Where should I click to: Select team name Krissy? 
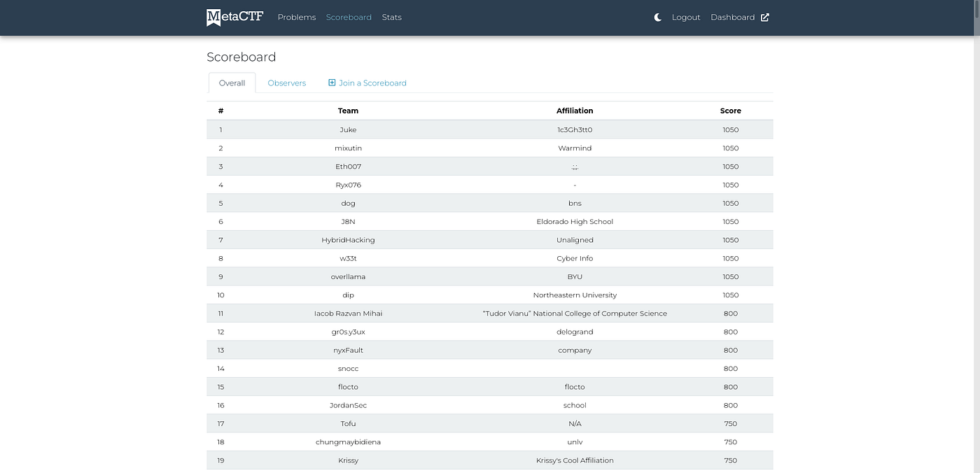point(348,460)
